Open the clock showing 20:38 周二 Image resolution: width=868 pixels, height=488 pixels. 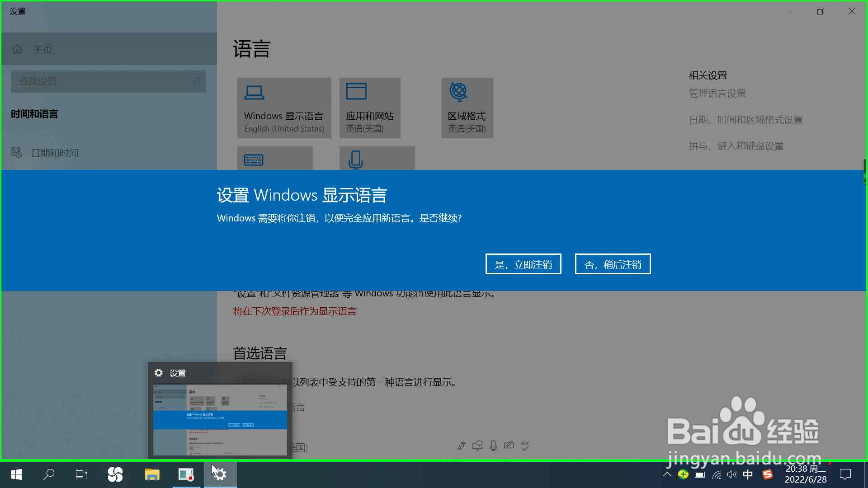point(806,474)
